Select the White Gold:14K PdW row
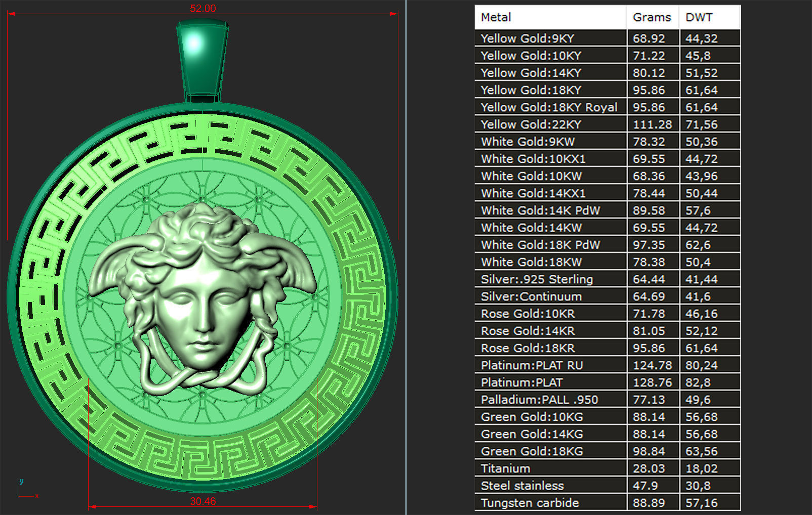Image resolution: width=812 pixels, height=515 pixels. click(x=607, y=210)
